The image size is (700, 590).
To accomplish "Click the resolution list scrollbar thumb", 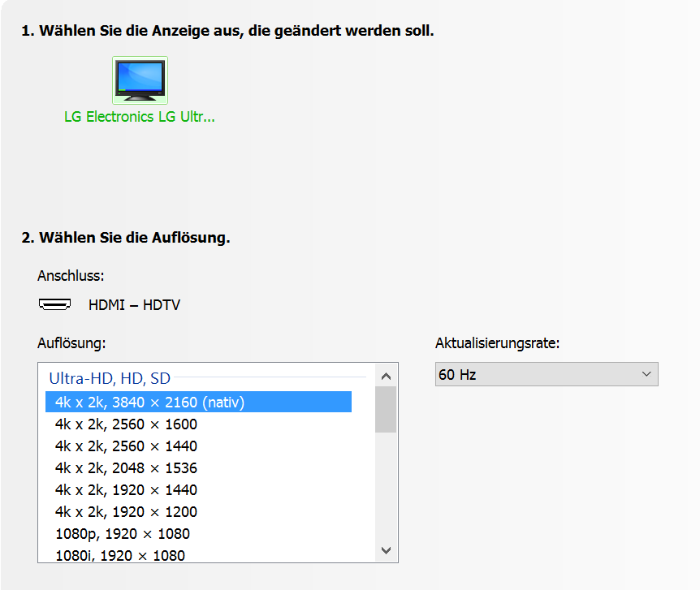I will point(387,410).
